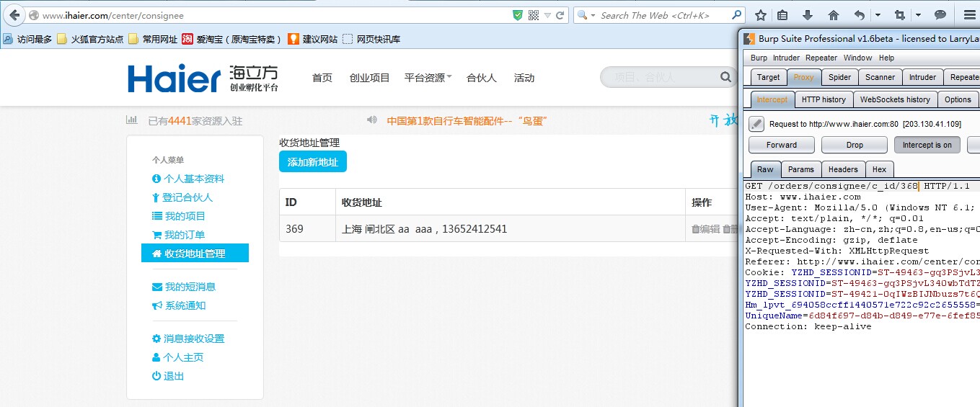Screen dimensions: 980x407
Task: Open 我的订单 in the sidebar
Action: point(179,235)
